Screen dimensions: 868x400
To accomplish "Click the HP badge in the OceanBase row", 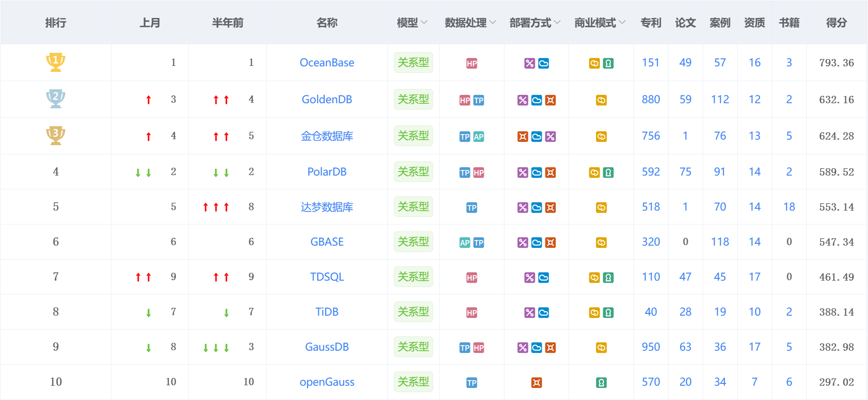I will 472,64.
